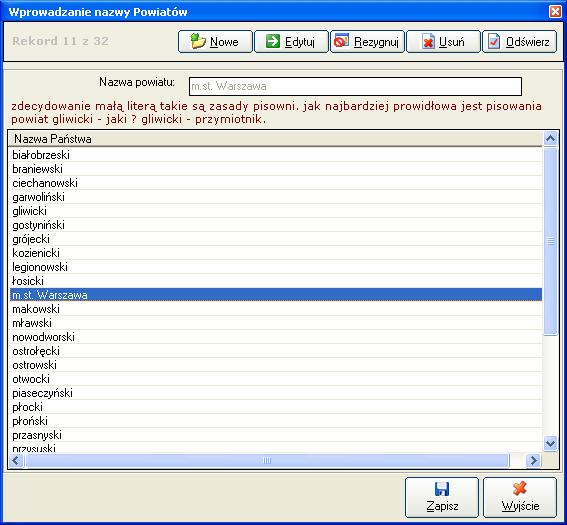
Task: Select the przasnyski row
Action: (x=275, y=435)
